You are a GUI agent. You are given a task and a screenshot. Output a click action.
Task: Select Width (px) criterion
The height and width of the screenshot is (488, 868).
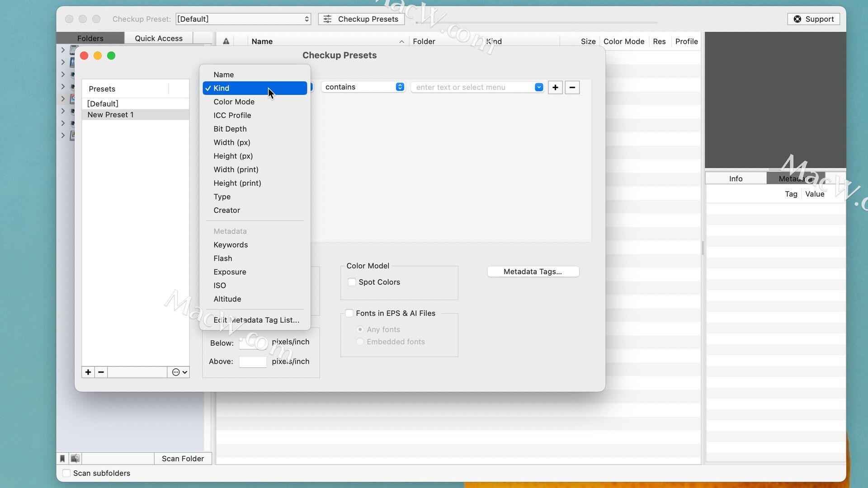point(255,142)
